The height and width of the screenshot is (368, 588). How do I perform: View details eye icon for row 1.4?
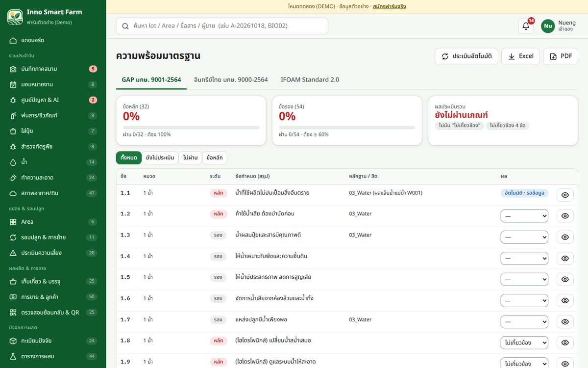click(565, 259)
